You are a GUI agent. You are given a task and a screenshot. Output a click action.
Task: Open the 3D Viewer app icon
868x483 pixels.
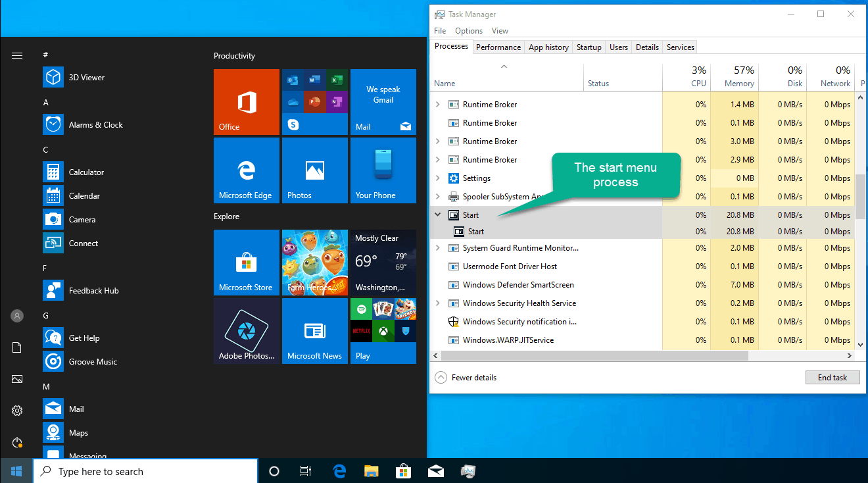(53, 77)
